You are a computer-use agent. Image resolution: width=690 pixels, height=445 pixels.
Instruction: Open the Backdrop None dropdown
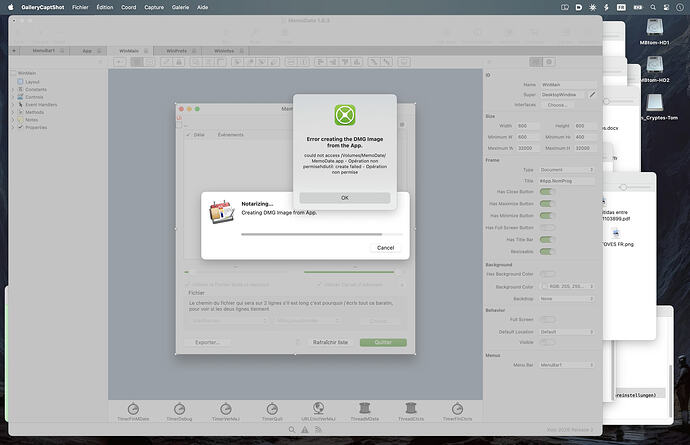(567, 298)
